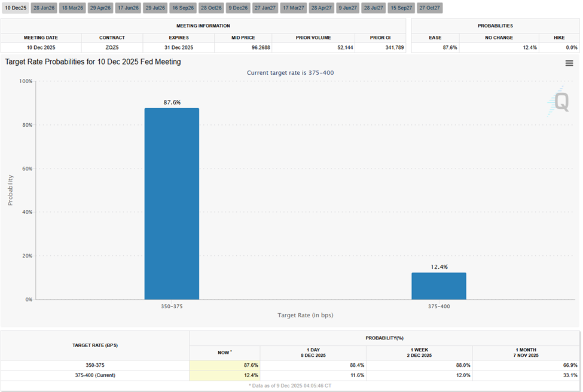Switch to the 9 Jun27 tab
Viewport: 583px width, 392px height.
(347, 7)
